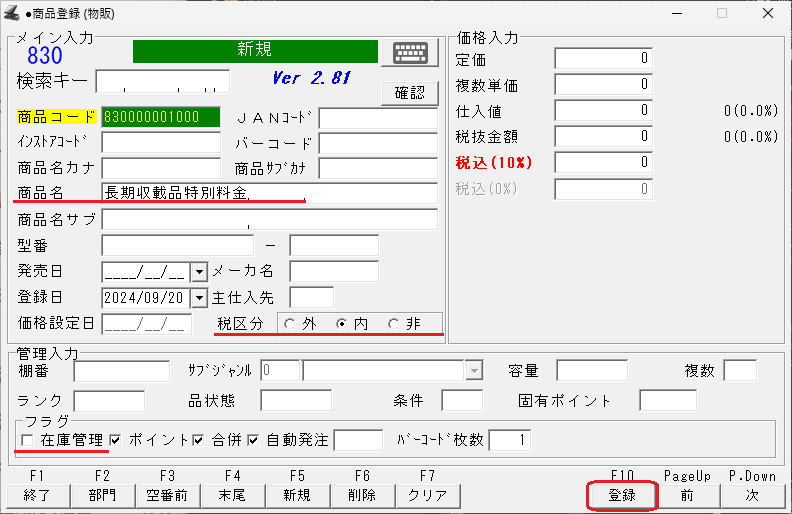Screen dimensions: 792x514
Task: Click the 確認 button
Action: point(410,93)
